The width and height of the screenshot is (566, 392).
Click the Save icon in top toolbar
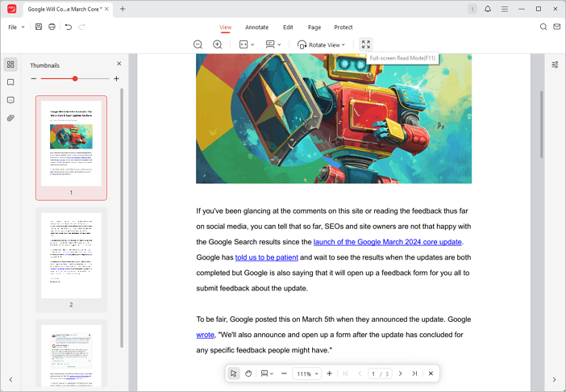[x=39, y=27]
